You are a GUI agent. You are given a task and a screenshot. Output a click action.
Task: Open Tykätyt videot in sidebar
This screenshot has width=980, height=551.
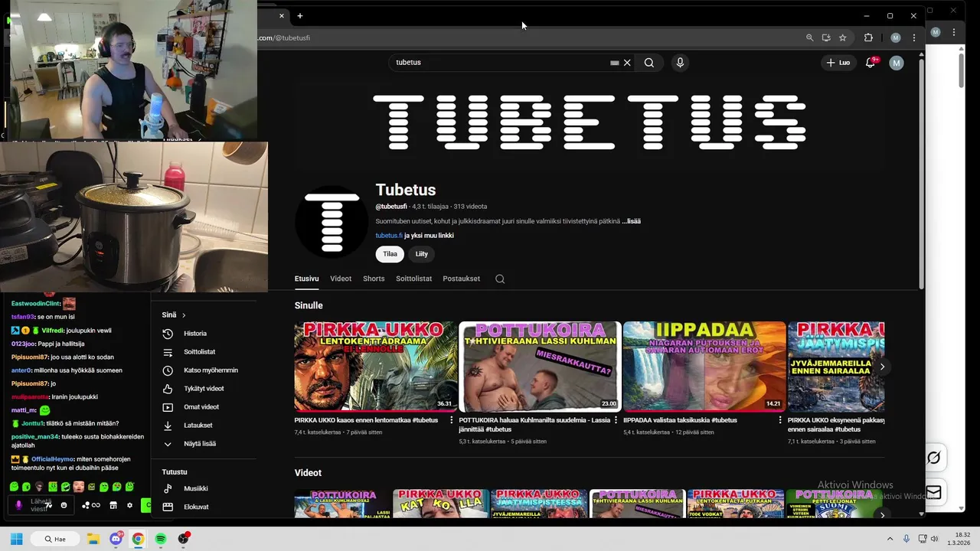click(x=204, y=389)
